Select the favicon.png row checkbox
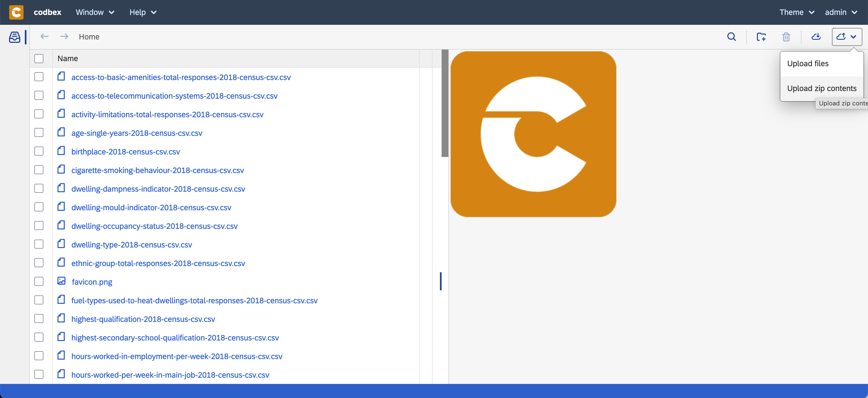868x398 pixels. click(39, 281)
